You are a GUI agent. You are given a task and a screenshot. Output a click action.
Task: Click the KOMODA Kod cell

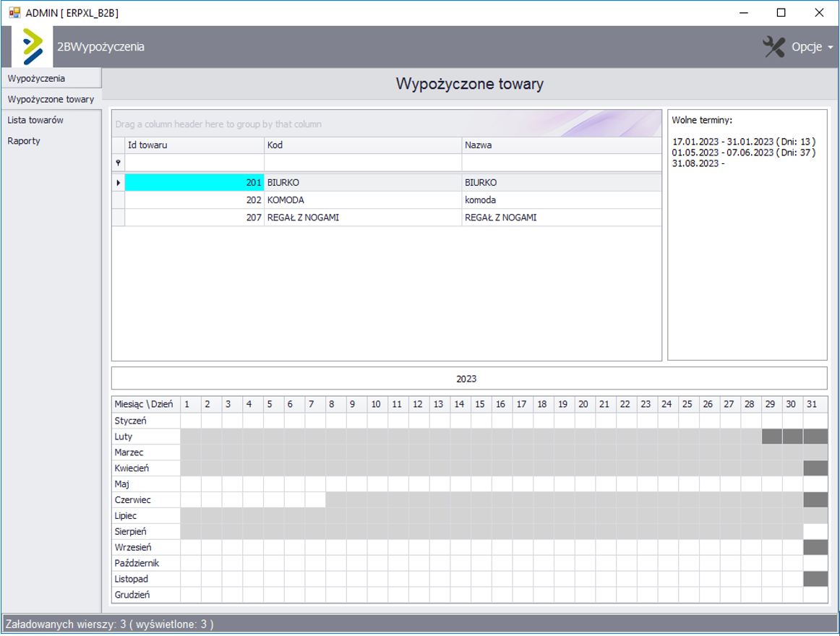363,200
